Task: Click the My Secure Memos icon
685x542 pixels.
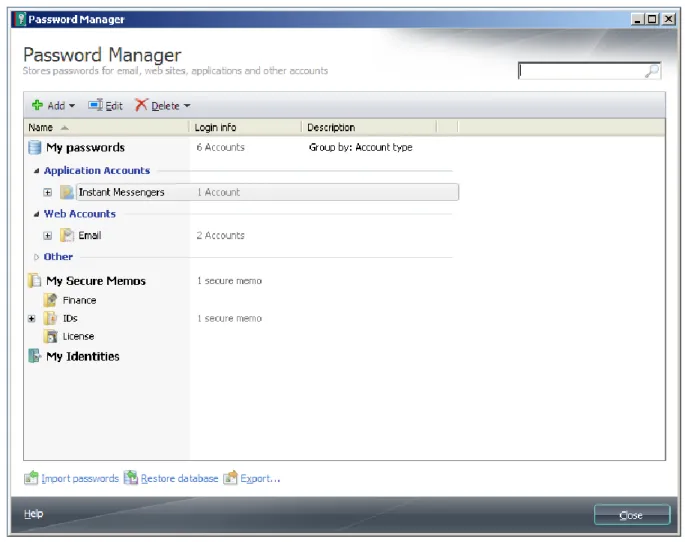Action: [x=35, y=280]
